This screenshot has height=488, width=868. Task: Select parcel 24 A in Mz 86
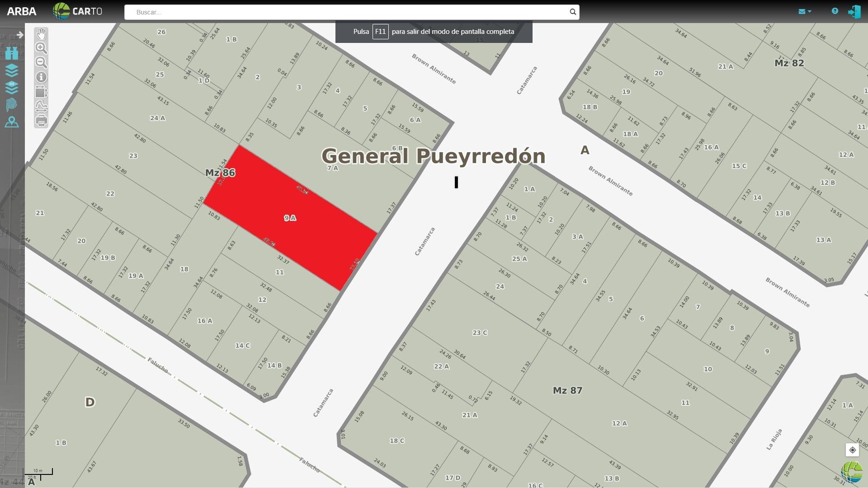point(157,118)
